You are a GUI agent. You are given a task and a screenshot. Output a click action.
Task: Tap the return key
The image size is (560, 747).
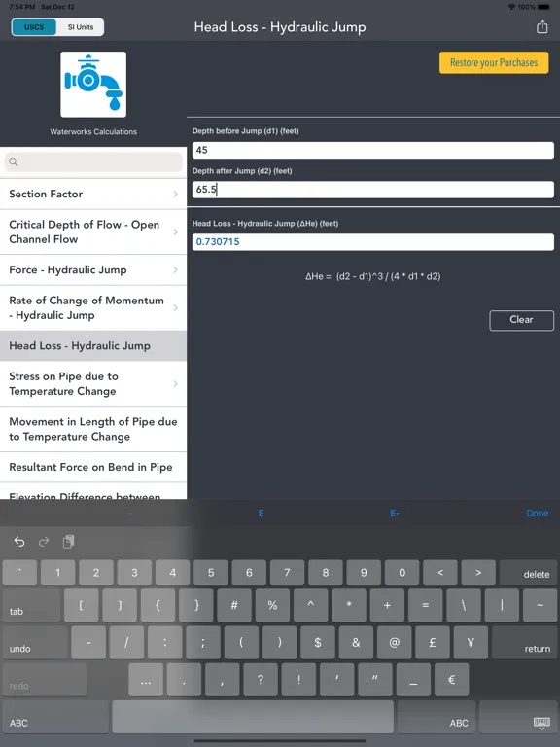click(524, 643)
